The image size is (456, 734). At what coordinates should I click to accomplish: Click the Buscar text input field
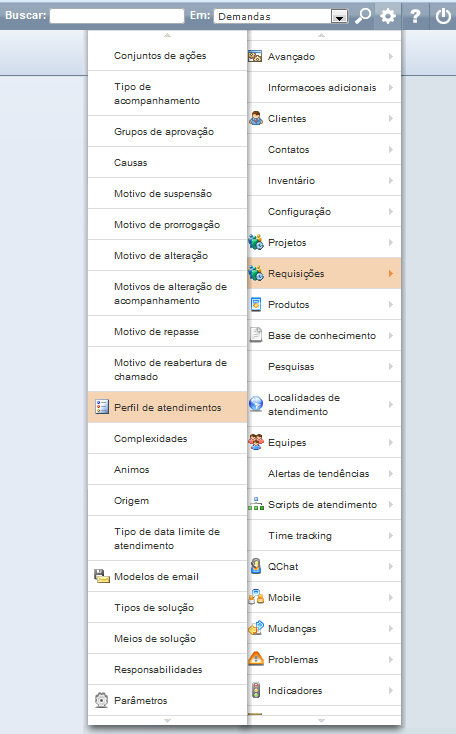[117, 16]
